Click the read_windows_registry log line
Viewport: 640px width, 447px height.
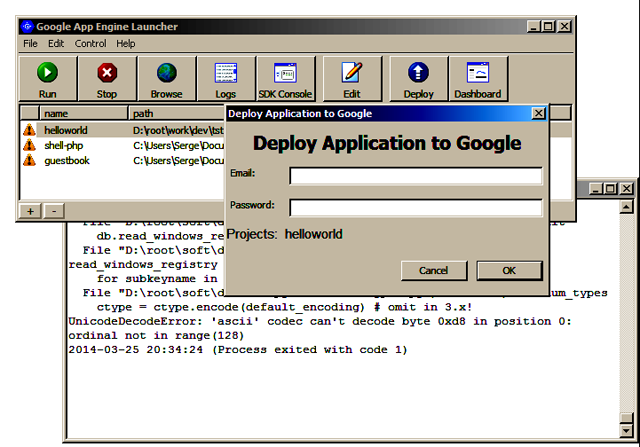(143, 265)
